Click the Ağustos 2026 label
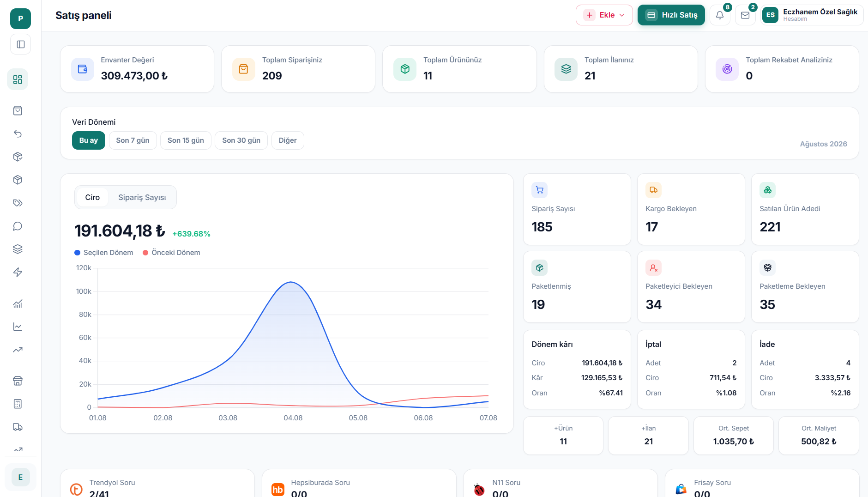868x497 pixels. [x=823, y=144]
